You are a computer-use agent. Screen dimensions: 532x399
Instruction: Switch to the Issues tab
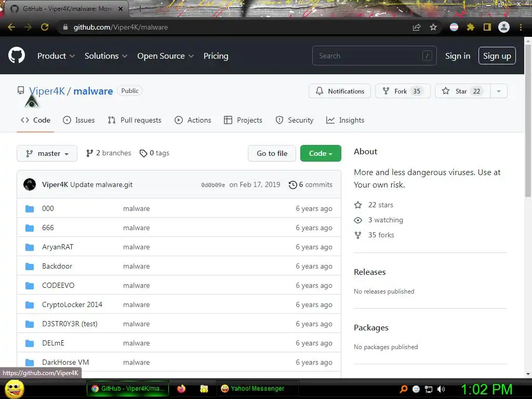click(x=79, y=120)
